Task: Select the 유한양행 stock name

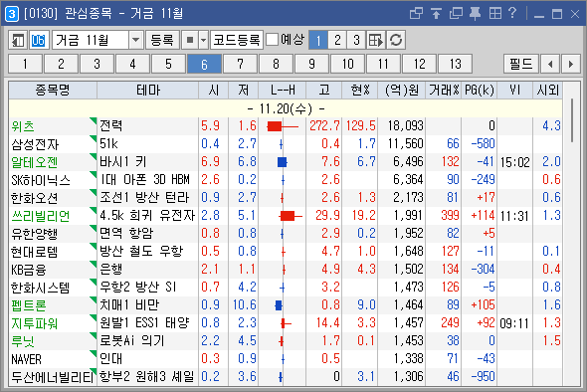Action: 35,234
